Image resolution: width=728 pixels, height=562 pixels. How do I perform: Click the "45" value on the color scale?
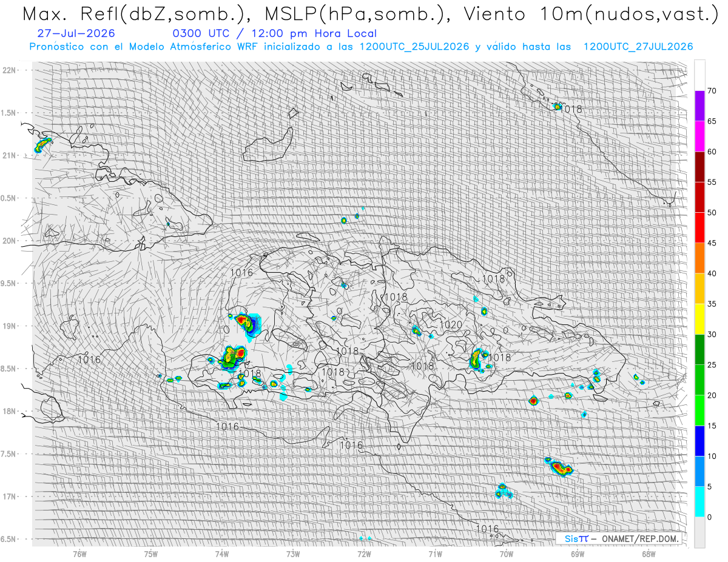(712, 243)
